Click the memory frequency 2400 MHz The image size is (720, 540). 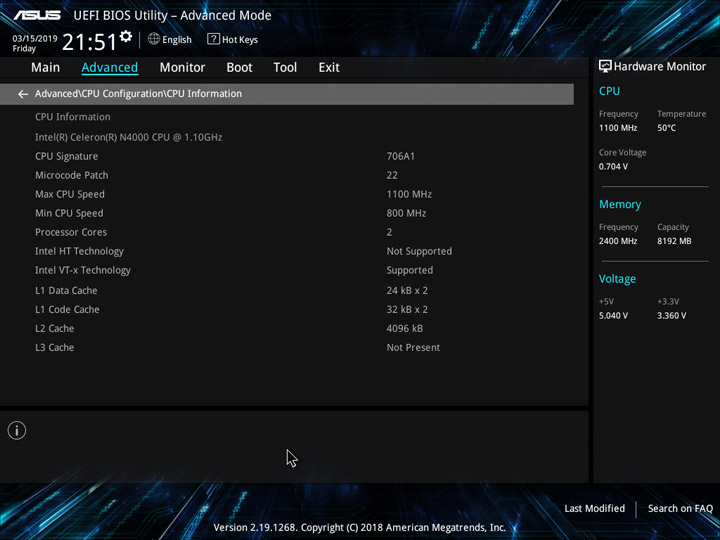[x=618, y=241]
